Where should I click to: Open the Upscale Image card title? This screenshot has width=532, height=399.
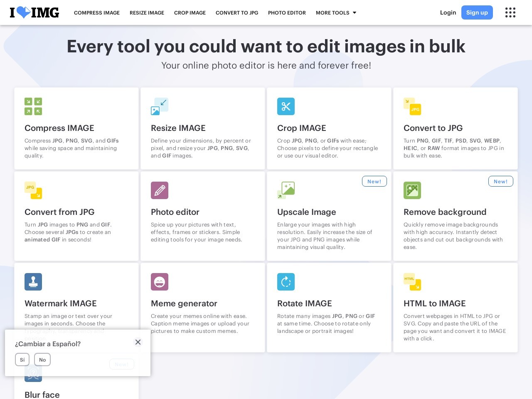(307, 212)
